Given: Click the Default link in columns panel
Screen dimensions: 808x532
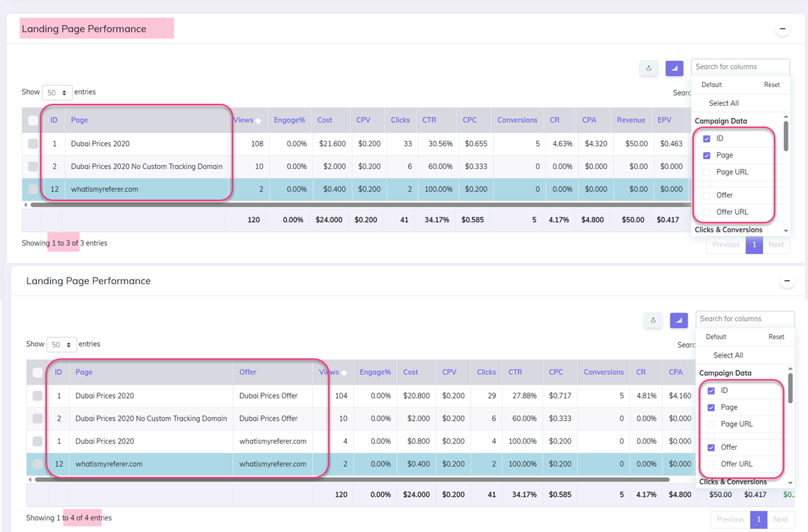Looking at the screenshot, I should point(713,84).
